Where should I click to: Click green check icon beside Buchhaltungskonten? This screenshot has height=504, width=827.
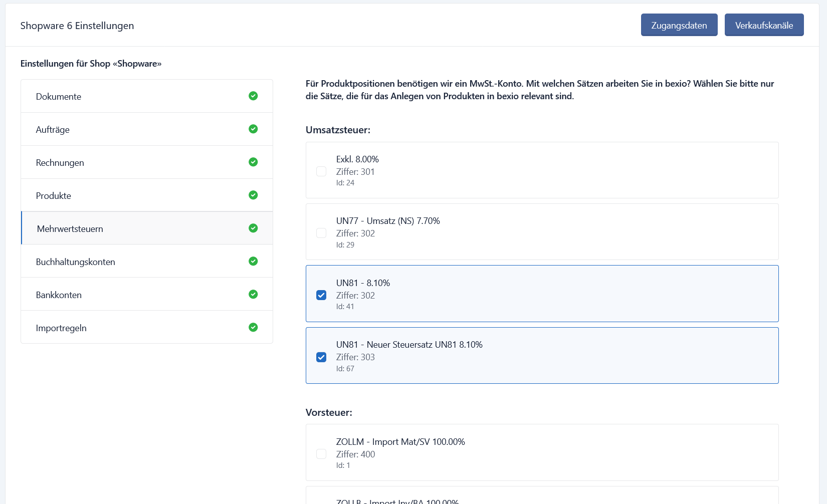pos(253,261)
